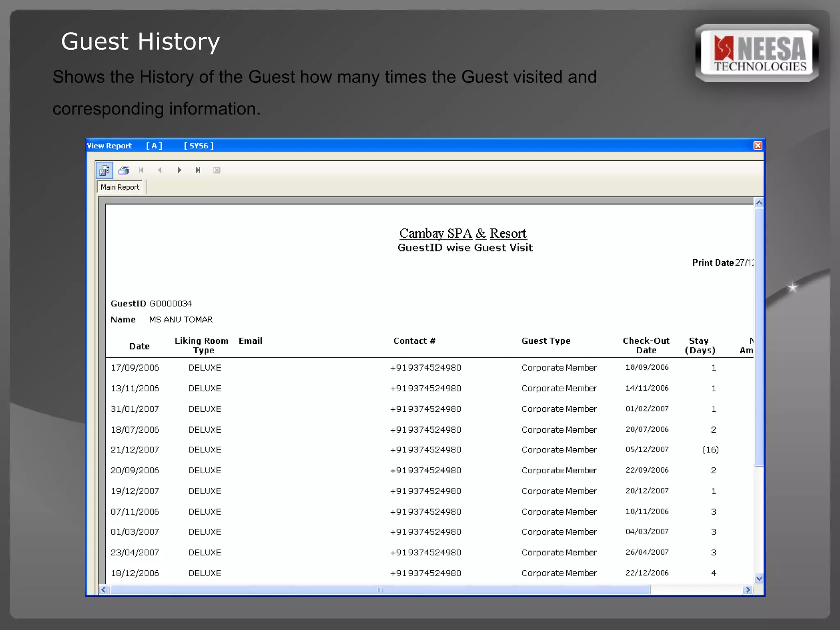
Task: Go to the next report page
Action: pyautogui.click(x=179, y=170)
